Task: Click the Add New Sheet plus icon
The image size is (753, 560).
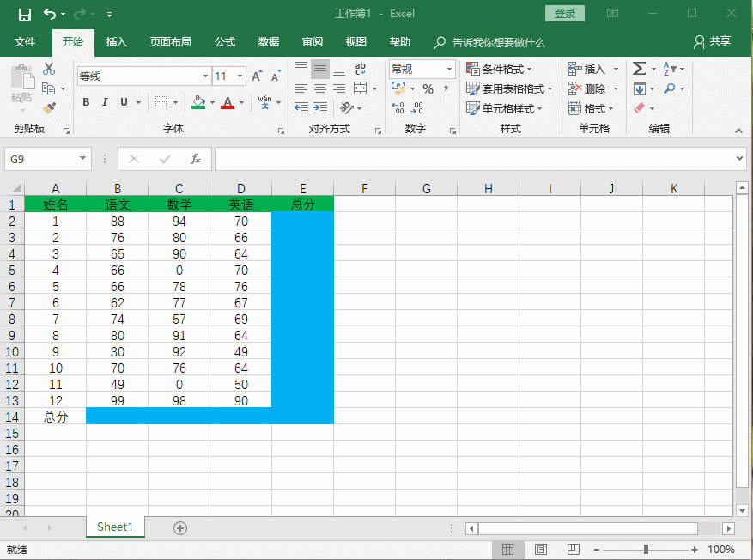Action: tap(180, 528)
